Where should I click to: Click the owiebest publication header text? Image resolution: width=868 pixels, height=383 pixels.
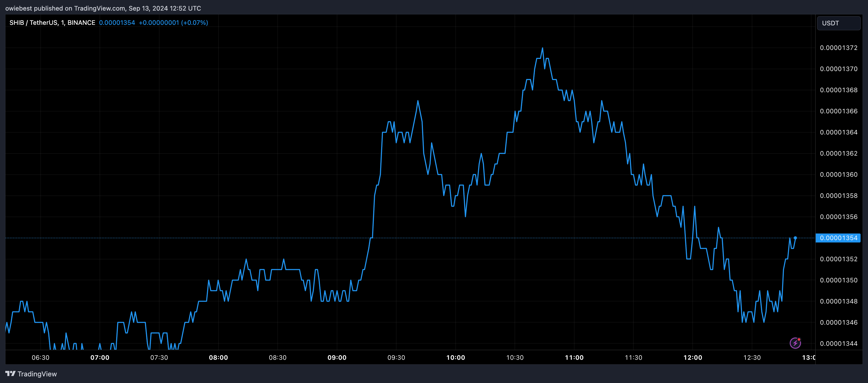point(103,8)
